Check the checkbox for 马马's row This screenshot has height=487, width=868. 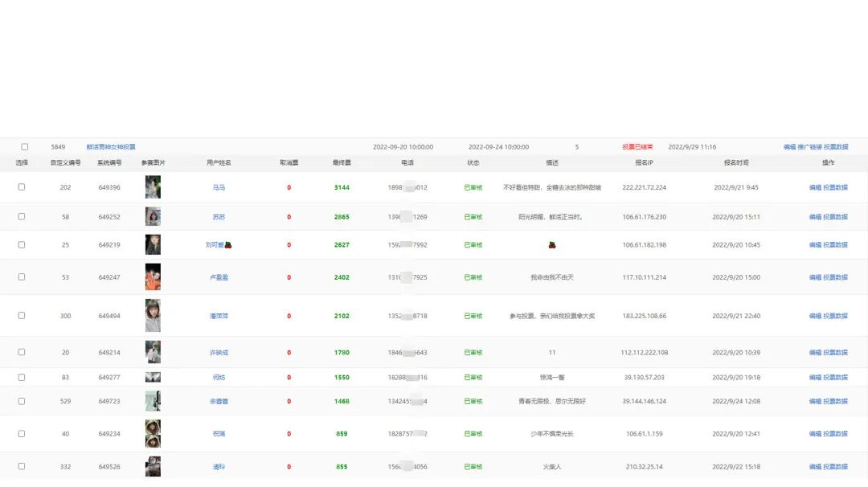(22, 187)
